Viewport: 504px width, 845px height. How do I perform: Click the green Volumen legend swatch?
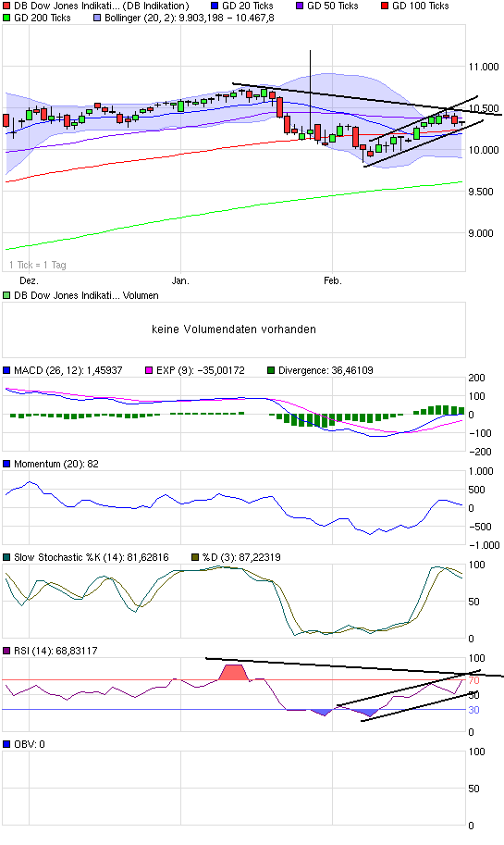(x=6, y=295)
